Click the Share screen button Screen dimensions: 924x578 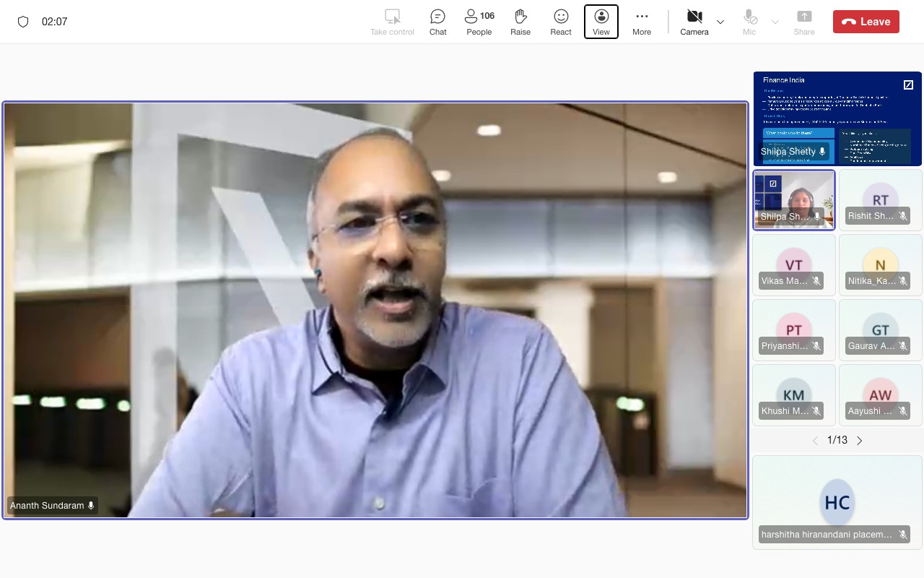[803, 22]
